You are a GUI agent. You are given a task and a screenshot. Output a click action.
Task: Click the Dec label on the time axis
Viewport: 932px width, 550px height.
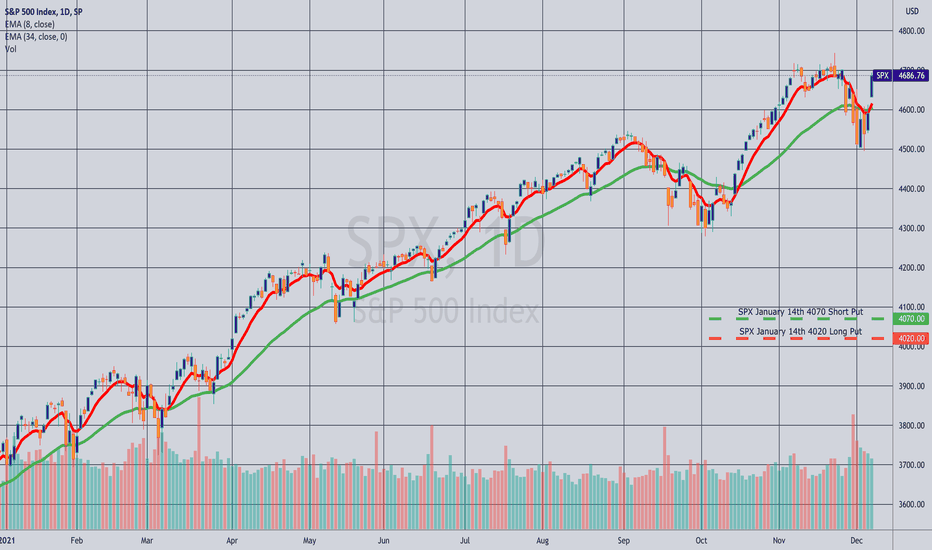coord(856,540)
